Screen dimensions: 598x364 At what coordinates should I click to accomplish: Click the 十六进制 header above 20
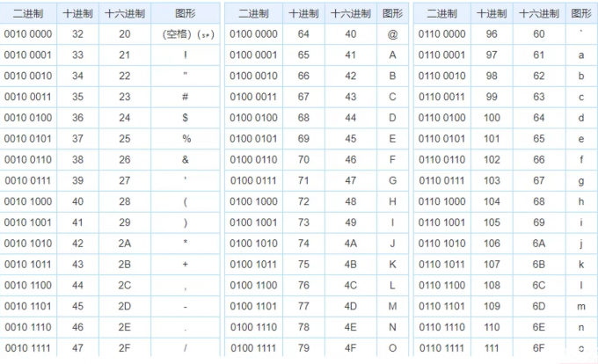pos(125,14)
